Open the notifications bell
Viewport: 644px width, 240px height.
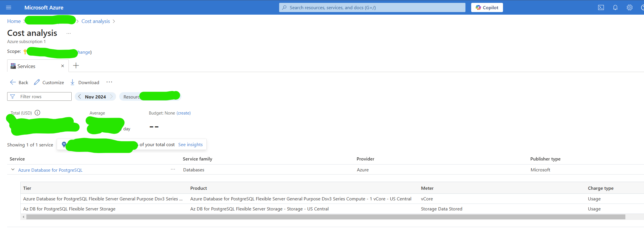[x=615, y=7]
